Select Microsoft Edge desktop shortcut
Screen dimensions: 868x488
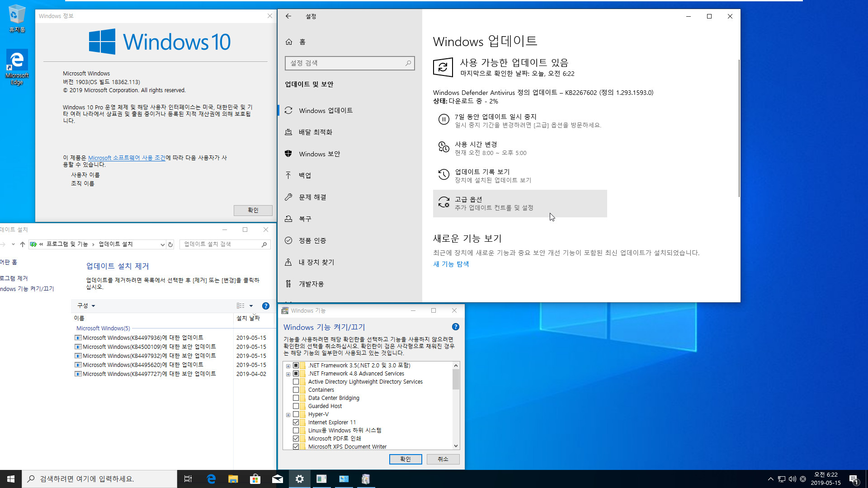coord(17,68)
